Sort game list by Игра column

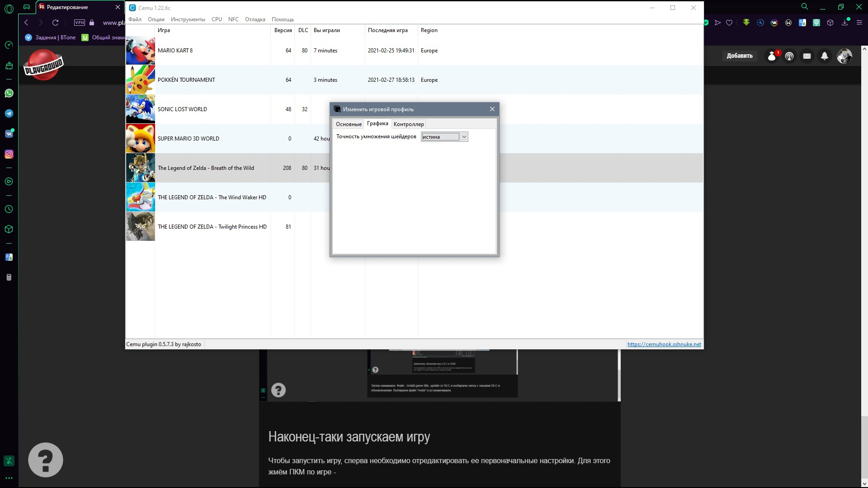(x=212, y=30)
